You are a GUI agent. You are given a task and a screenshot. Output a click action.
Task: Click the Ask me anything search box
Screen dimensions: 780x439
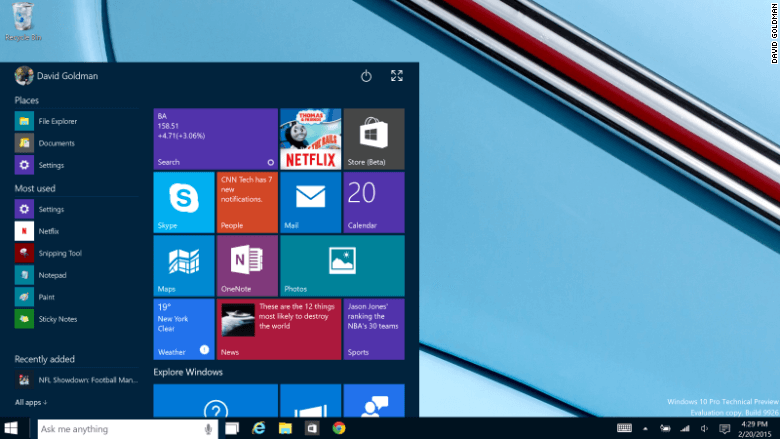coord(127,429)
